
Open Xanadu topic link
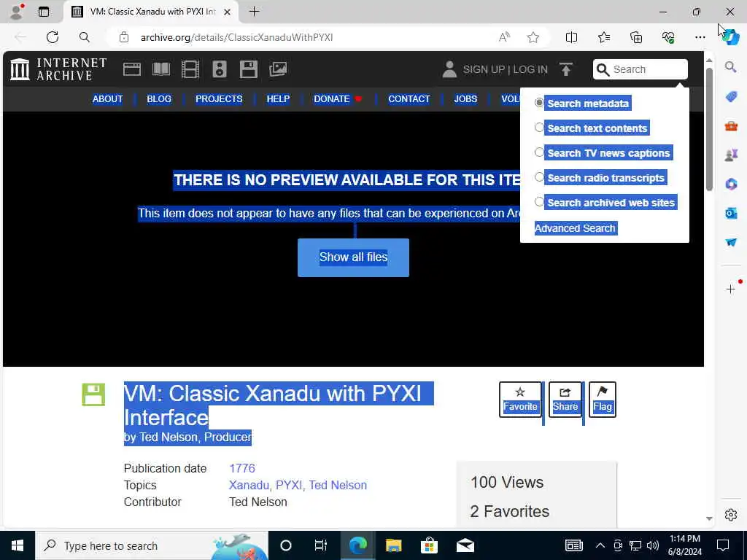(x=249, y=485)
